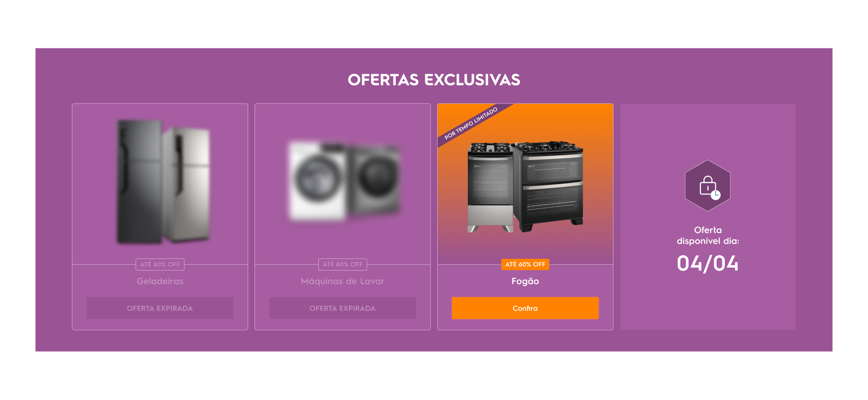Screen dimensions: 868x400
Task: Click the Geladeiras ATÉ 60% OFF badge
Action: point(160,264)
